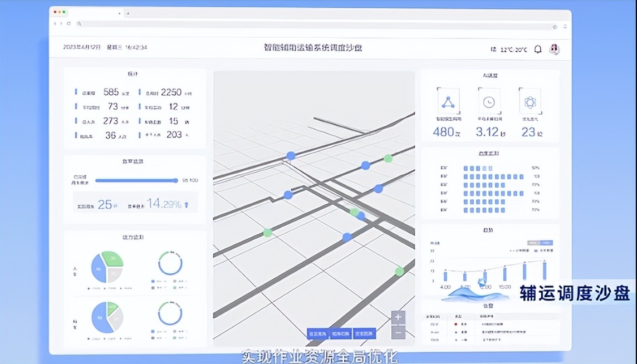Click the lowest green marker on map
This screenshot has width=637, height=364.
point(399,272)
